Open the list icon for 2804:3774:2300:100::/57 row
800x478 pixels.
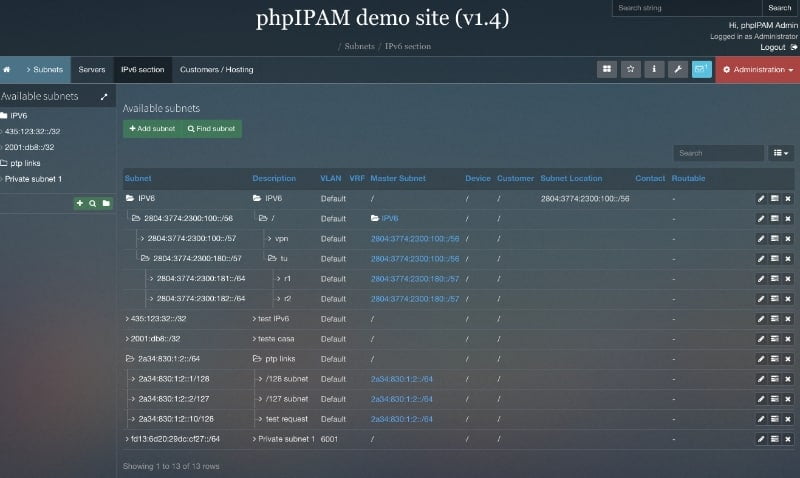[x=774, y=238]
